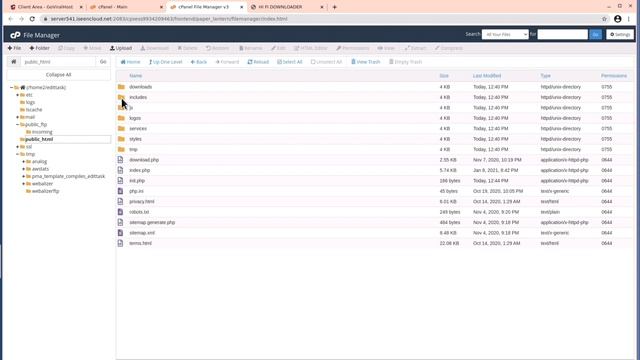Viewport: 640px width, 360px height.
Task: Click the Copy toolbar item
Action: (x=67, y=48)
